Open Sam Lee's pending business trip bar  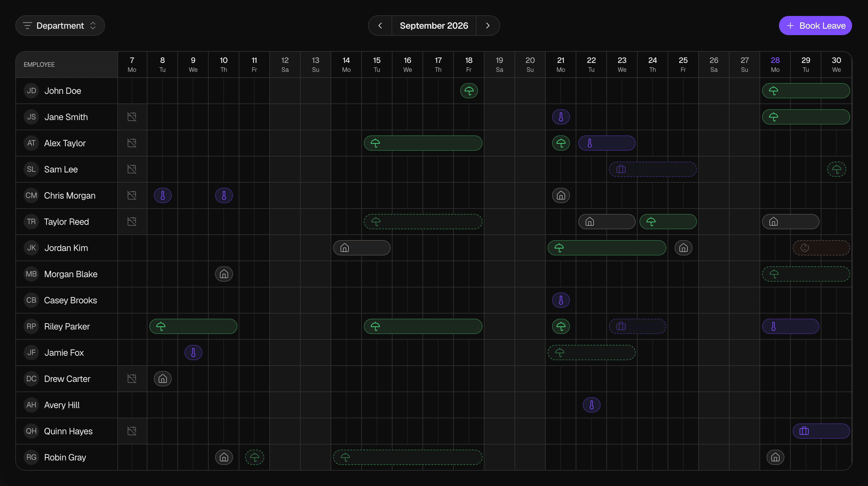click(653, 169)
